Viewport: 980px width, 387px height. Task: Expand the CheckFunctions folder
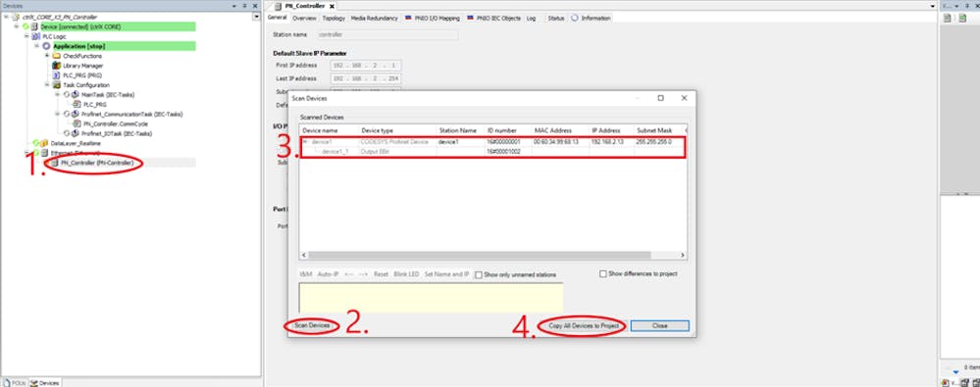pyautogui.click(x=47, y=56)
